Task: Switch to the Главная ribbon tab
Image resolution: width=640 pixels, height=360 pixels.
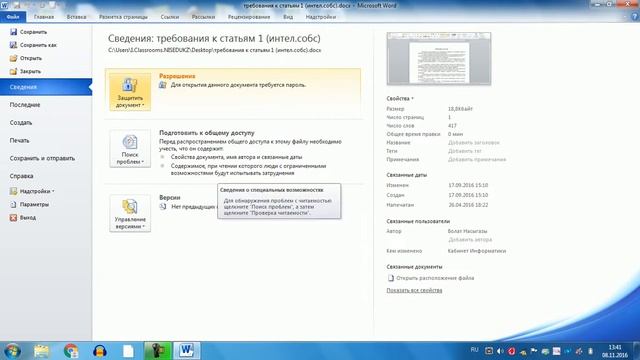Action: click(x=44, y=17)
